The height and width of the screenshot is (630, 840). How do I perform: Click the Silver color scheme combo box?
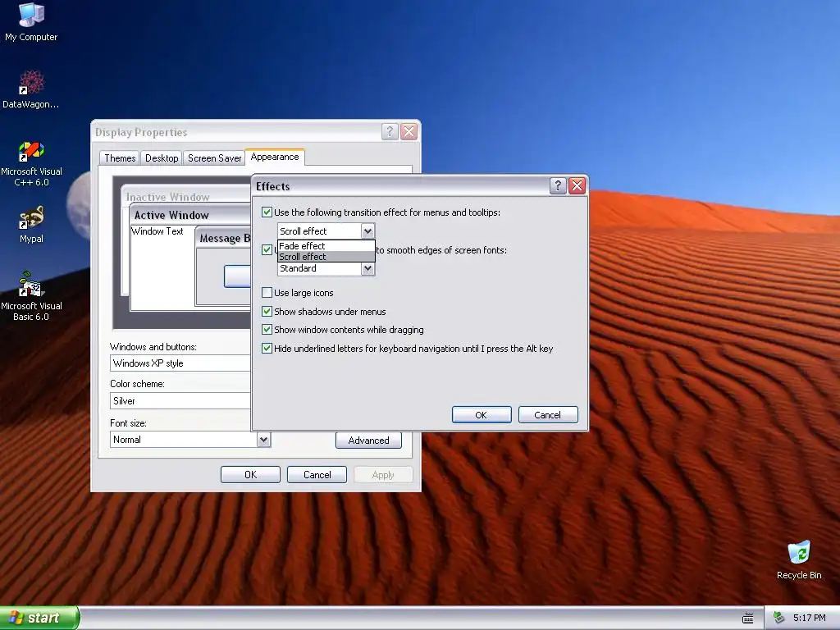180,400
